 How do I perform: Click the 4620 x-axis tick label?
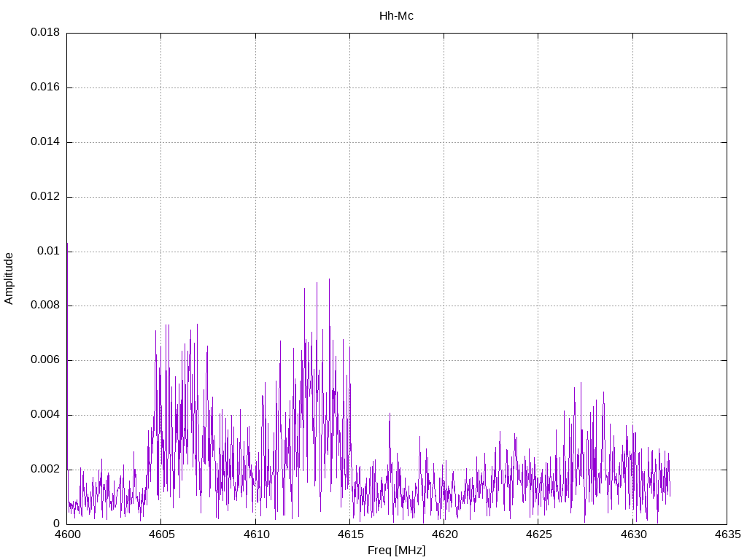coord(444,534)
